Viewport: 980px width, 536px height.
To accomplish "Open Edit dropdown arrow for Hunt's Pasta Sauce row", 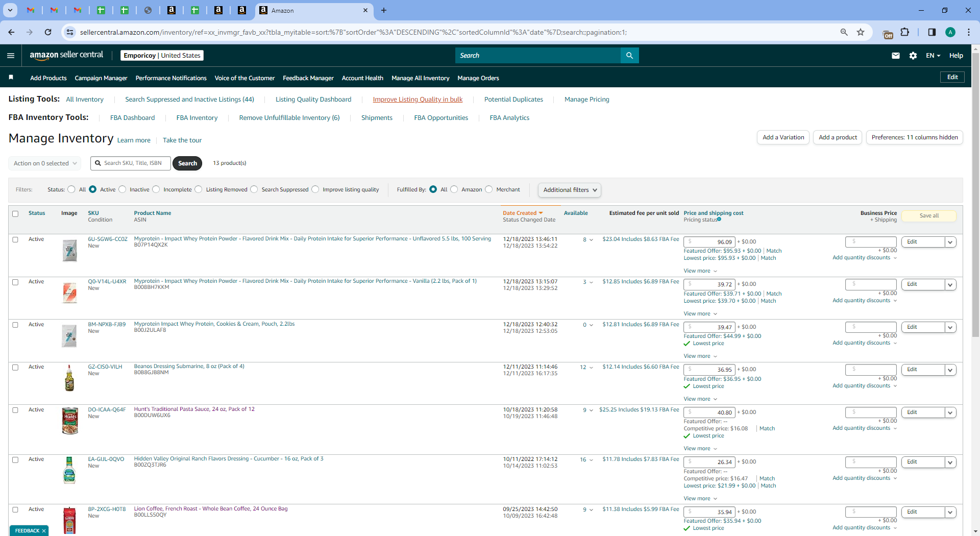I will (950, 412).
